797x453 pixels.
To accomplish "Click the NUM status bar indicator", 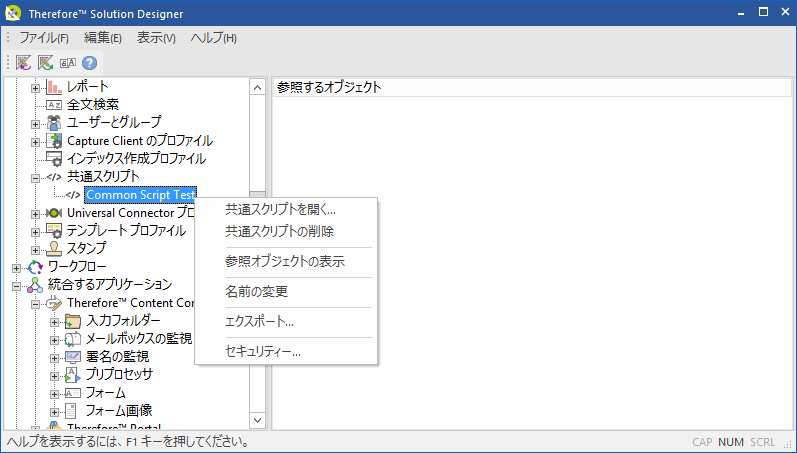I will pyautogui.click(x=731, y=442).
